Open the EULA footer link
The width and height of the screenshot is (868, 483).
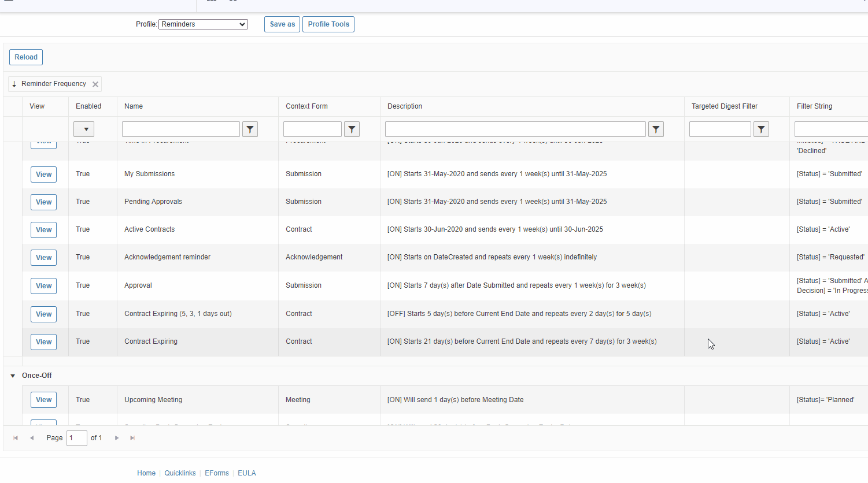point(247,473)
